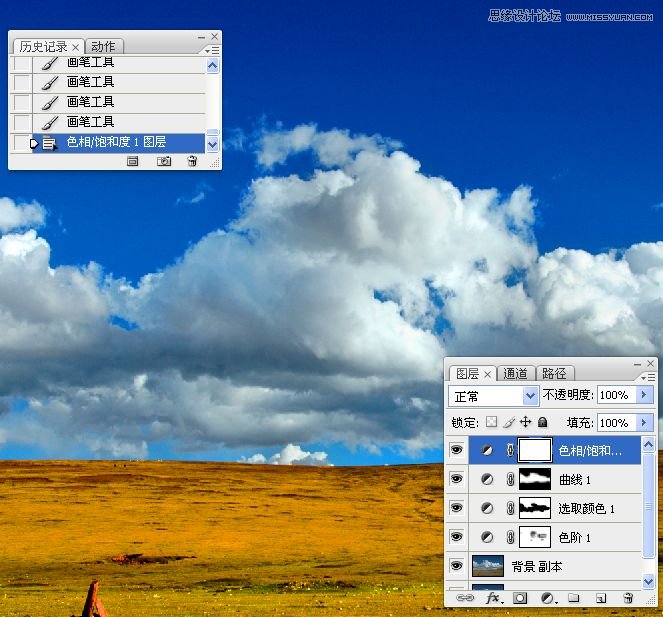This screenshot has height=617, width=663.
Task: Click create new group folder icon
Action: coord(573,598)
